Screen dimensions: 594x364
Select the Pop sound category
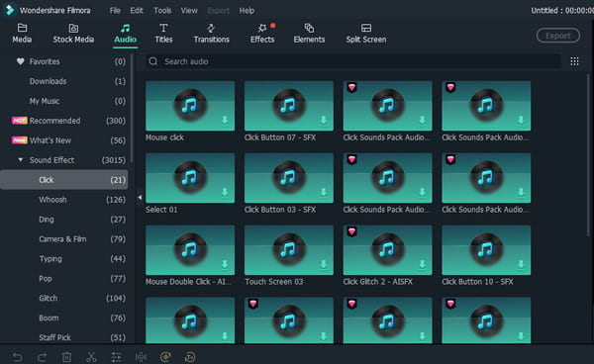(64, 278)
